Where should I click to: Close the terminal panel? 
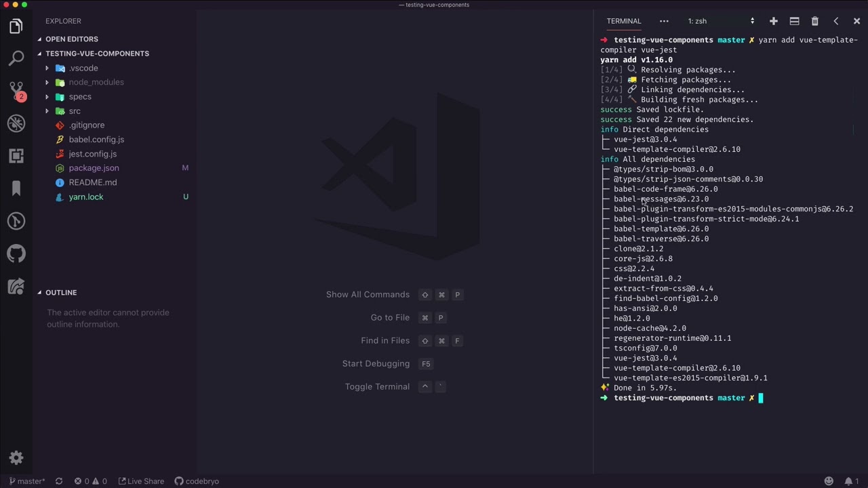click(856, 21)
